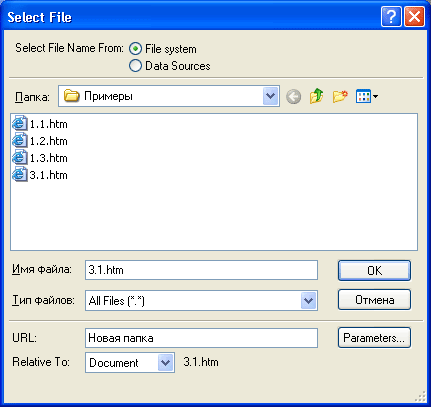Select the 1.3.htm file icon
The image size is (431, 407).
pyautogui.click(x=20, y=158)
